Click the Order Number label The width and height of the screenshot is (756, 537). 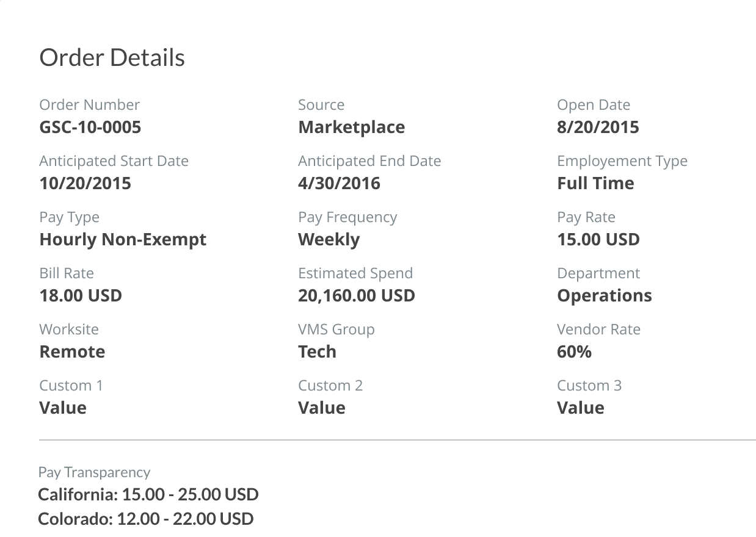click(90, 105)
